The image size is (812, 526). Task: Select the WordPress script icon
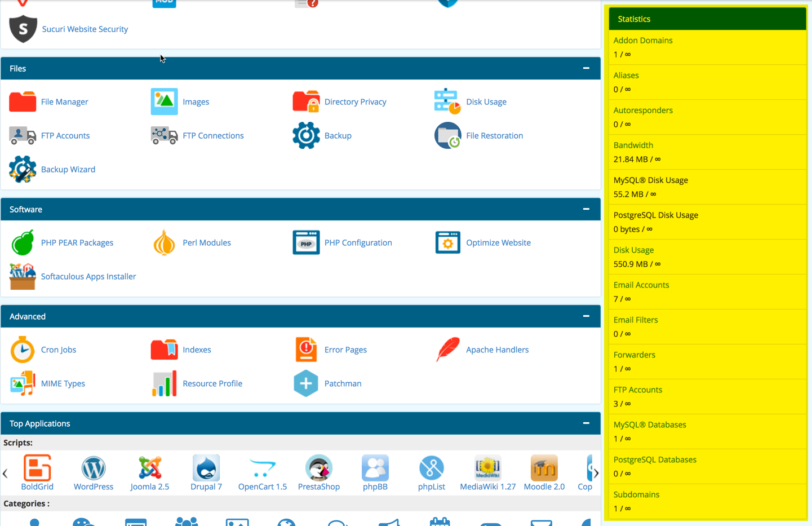pos(94,468)
